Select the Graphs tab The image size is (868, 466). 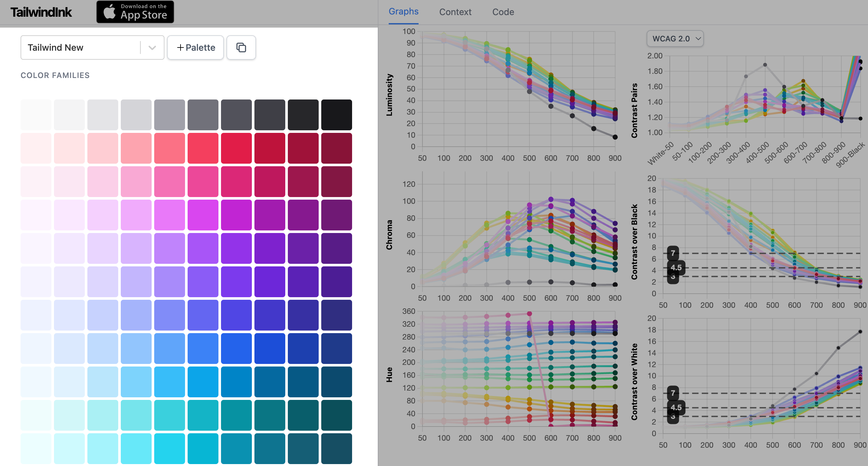tap(403, 12)
